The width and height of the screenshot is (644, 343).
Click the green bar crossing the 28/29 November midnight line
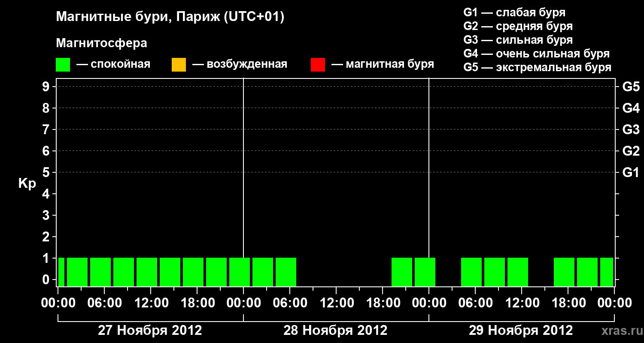(425, 272)
